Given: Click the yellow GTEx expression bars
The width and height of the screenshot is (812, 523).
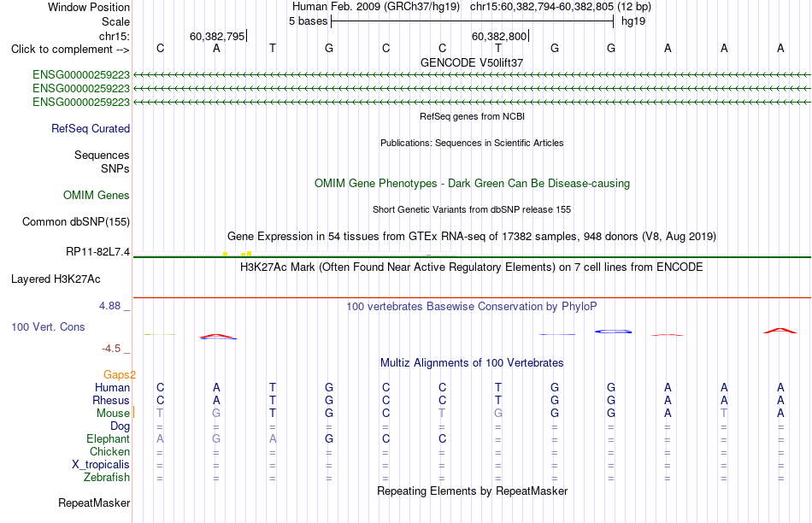Looking at the screenshot, I should (x=238, y=253).
